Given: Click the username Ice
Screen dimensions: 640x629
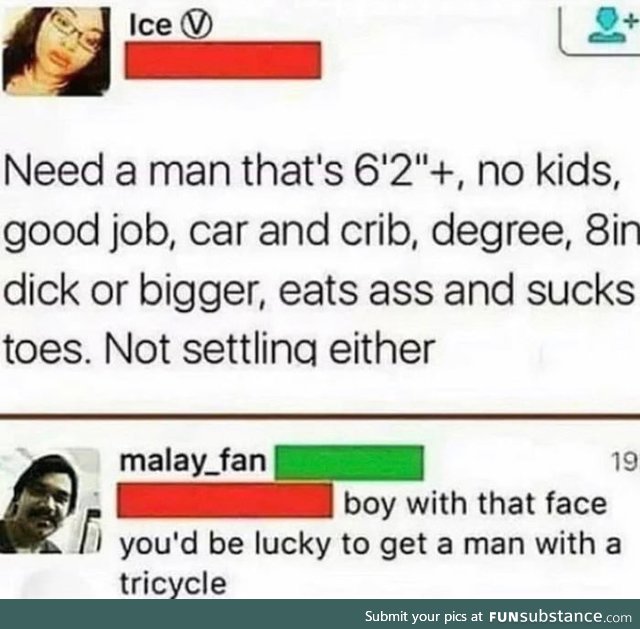Looking at the screenshot, I should pyautogui.click(x=149, y=27).
